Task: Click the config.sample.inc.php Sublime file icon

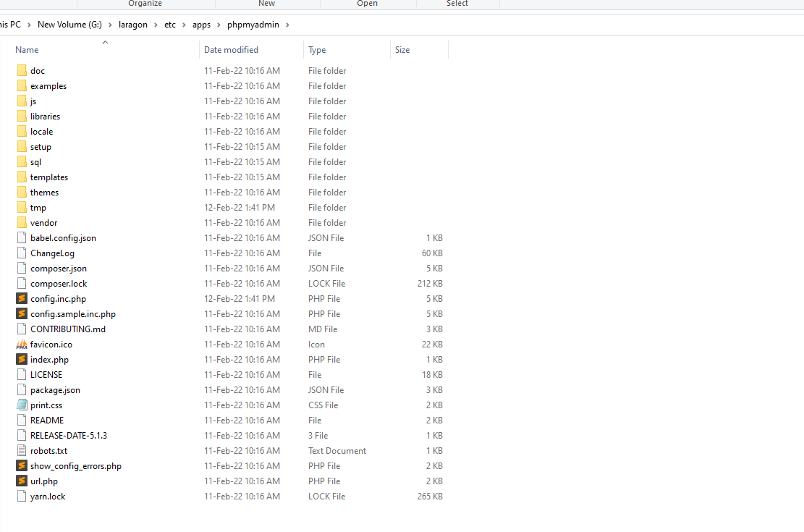Action: (22, 314)
